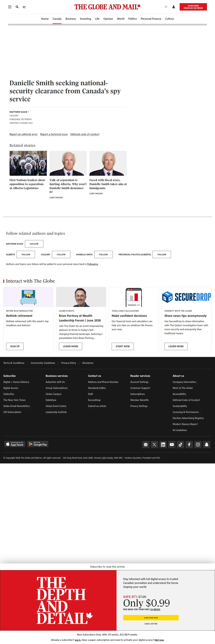Follow the Alberta topic
The height and width of the screenshot is (644, 215).
point(26,254)
